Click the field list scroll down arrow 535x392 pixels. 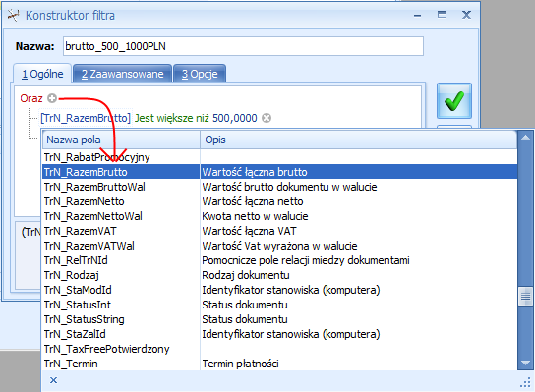pyautogui.click(x=525, y=364)
